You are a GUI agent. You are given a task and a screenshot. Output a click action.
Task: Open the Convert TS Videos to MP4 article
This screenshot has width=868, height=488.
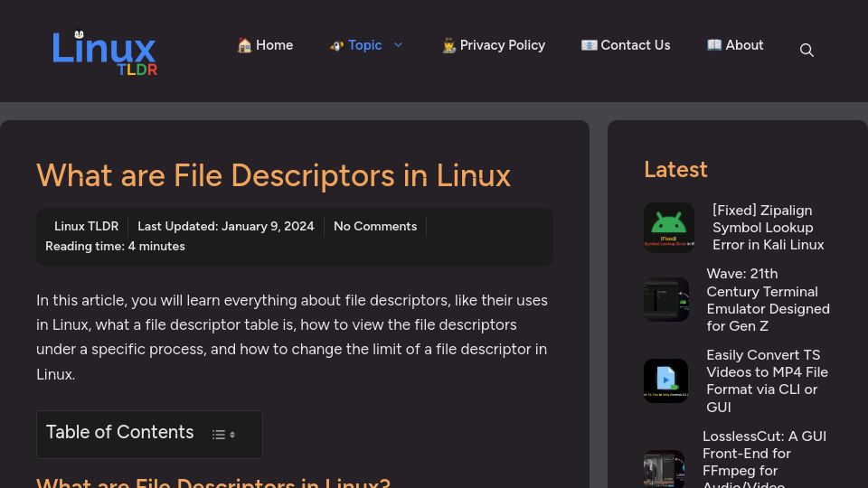coord(768,380)
